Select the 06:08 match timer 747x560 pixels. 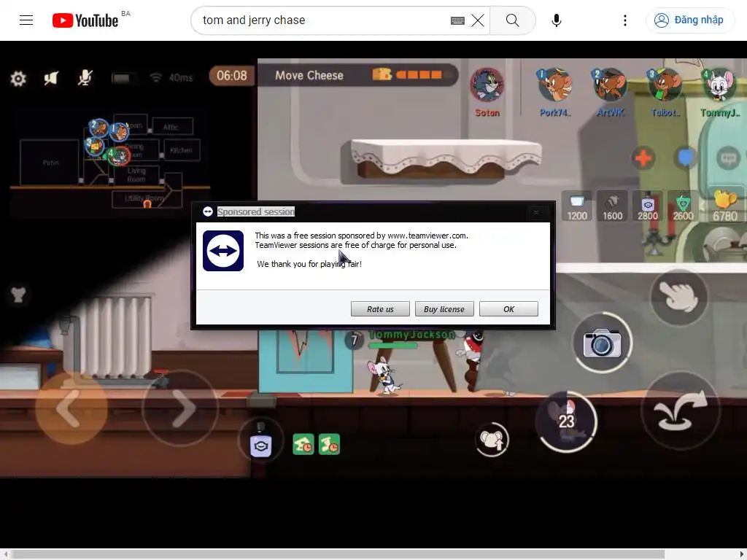[x=232, y=76]
